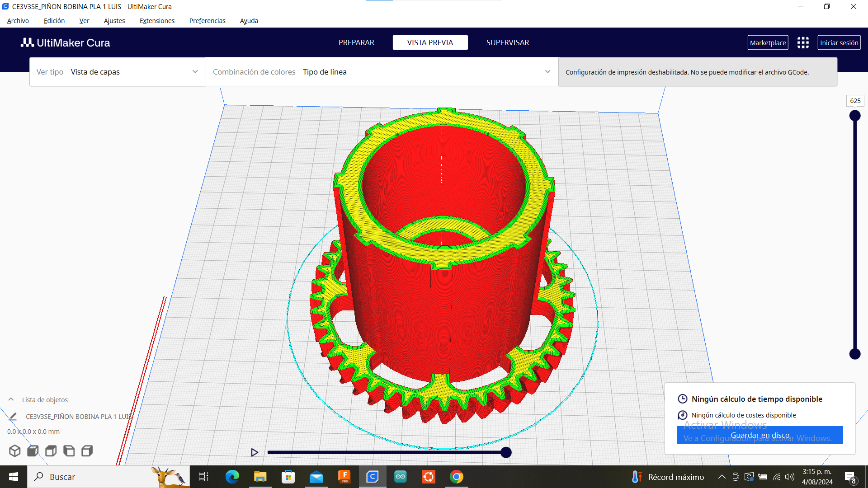
Task: Open Ubuntu app from taskbar
Action: click(429, 477)
